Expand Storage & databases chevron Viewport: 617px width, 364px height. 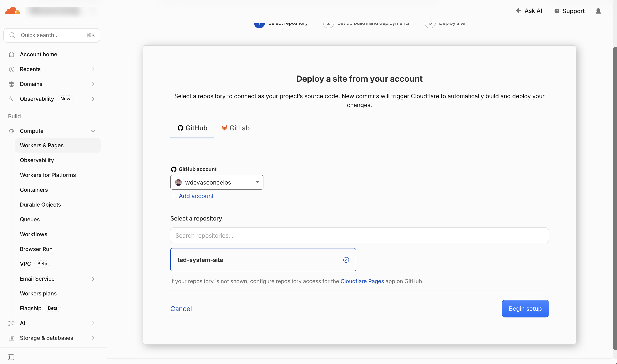click(93, 338)
